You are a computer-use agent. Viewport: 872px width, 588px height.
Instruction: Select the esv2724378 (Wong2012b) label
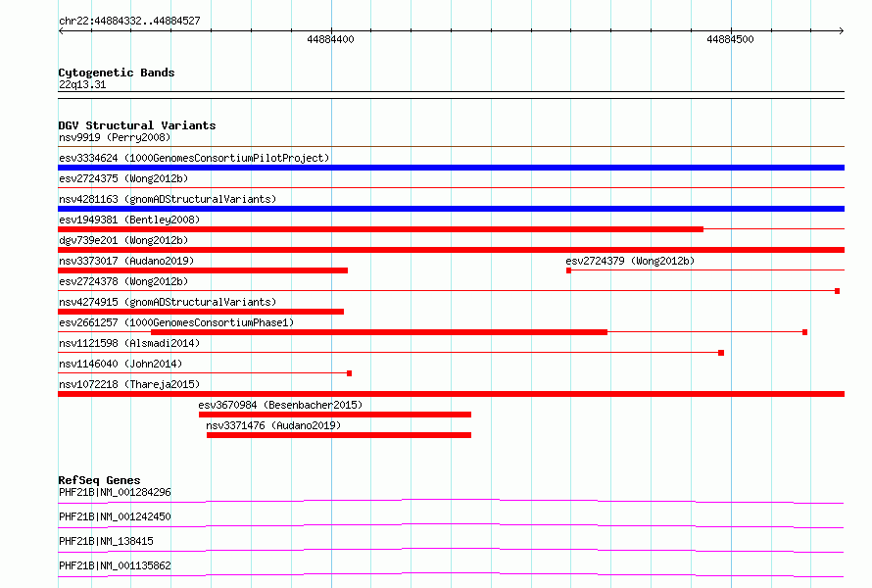pos(123,281)
